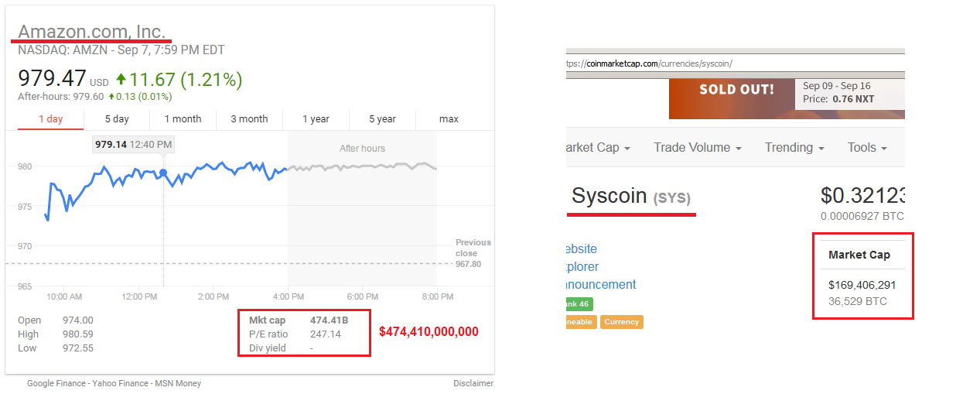
Task: Click the green Rank 46 badge
Action: coord(579,303)
